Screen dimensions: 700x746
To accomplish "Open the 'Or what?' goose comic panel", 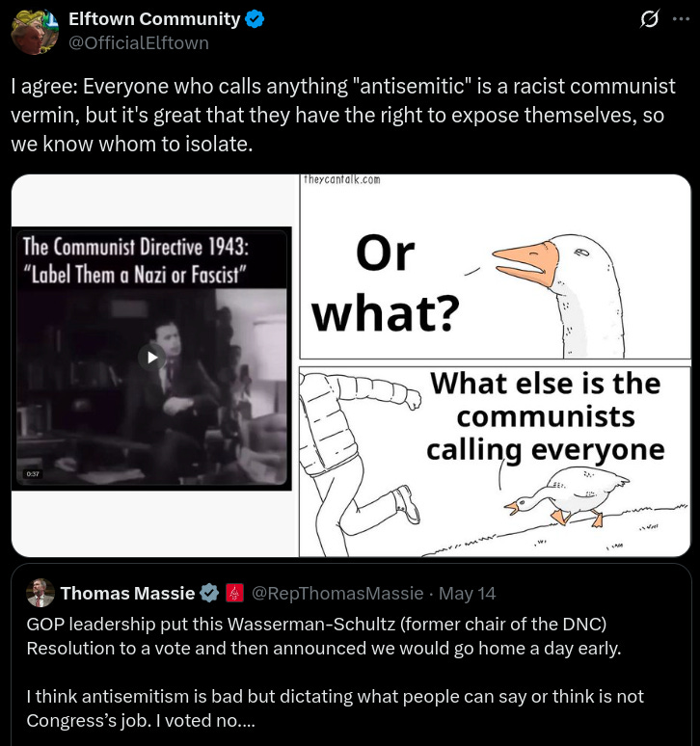I will tap(495, 267).
